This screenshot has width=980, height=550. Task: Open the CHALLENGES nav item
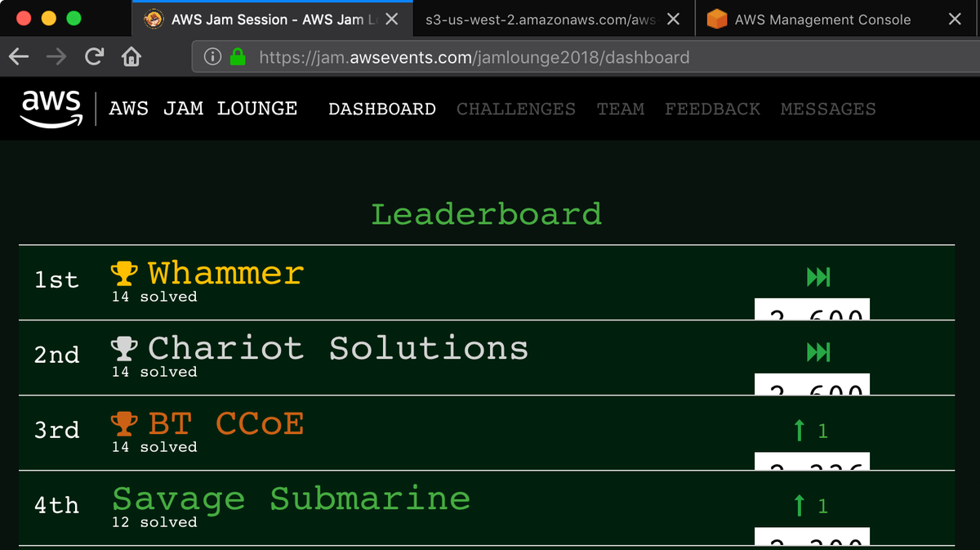(x=516, y=109)
